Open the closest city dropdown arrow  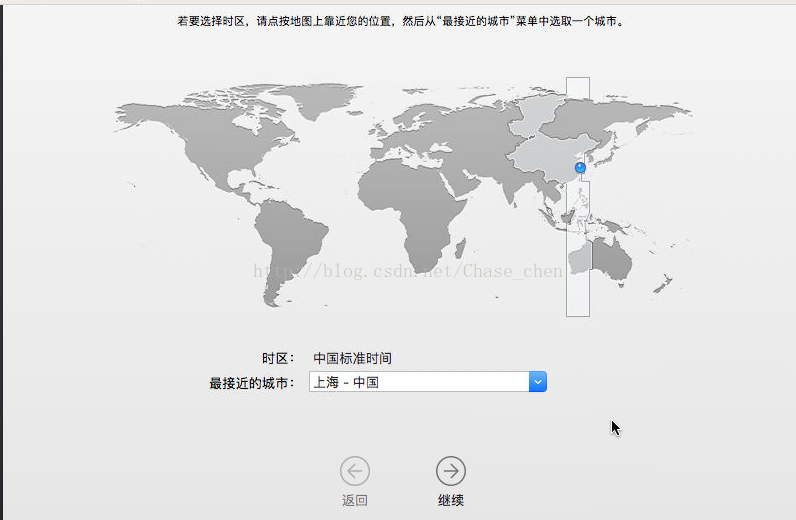(x=538, y=381)
